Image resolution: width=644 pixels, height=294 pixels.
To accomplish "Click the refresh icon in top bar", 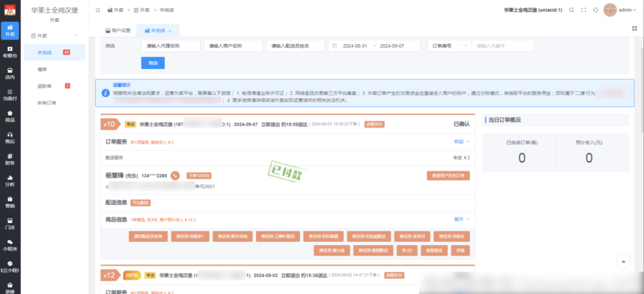I will coord(595,10).
